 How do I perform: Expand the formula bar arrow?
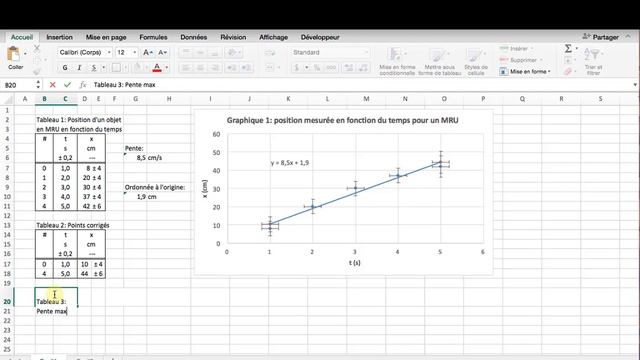(x=635, y=85)
